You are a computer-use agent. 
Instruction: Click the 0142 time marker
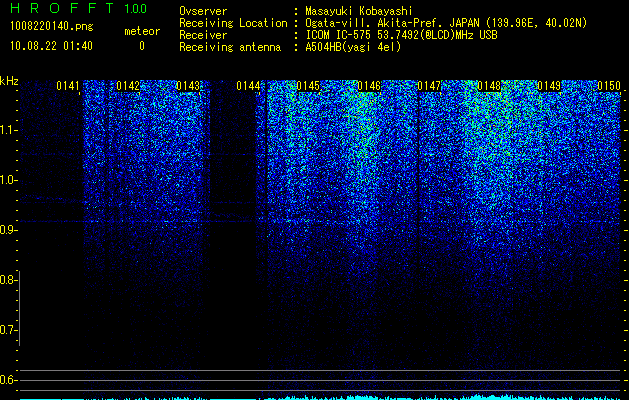coord(128,86)
